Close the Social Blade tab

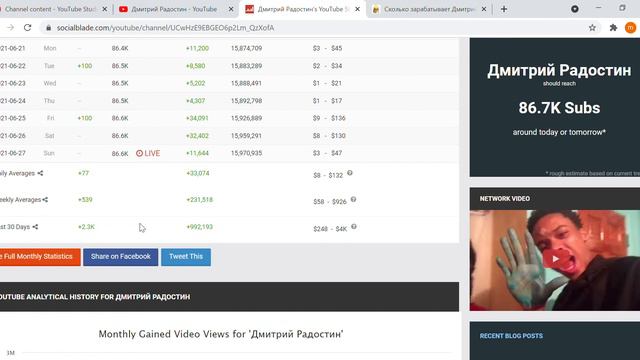pos(357,9)
